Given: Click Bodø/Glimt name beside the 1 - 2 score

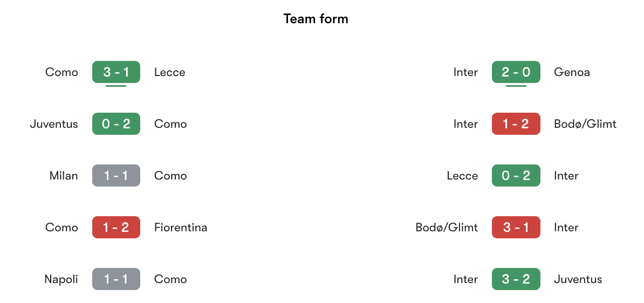Looking at the screenshot, I should (x=585, y=124).
